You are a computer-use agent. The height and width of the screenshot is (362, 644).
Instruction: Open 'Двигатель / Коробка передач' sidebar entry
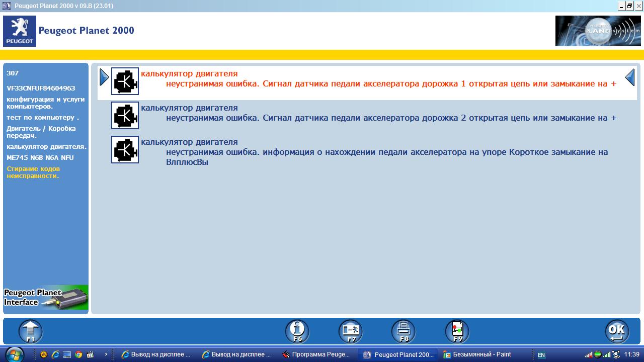coord(41,132)
